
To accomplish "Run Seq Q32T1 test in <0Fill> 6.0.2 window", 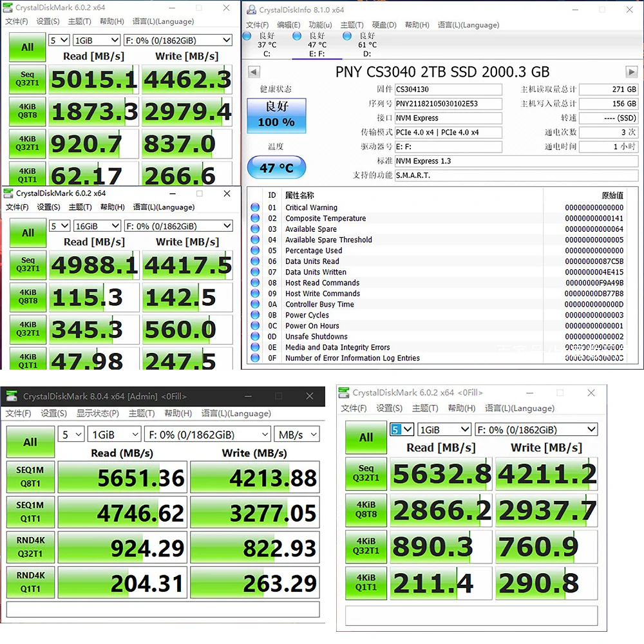I will (366, 473).
